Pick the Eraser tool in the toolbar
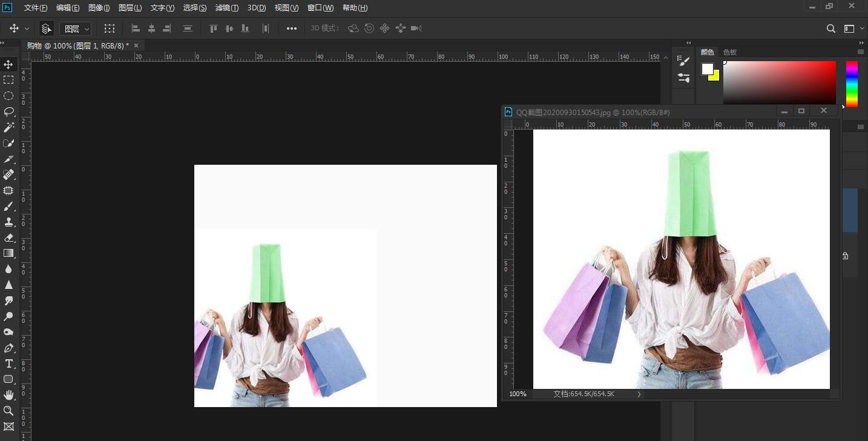868x441 pixels. tap(9, 237)
